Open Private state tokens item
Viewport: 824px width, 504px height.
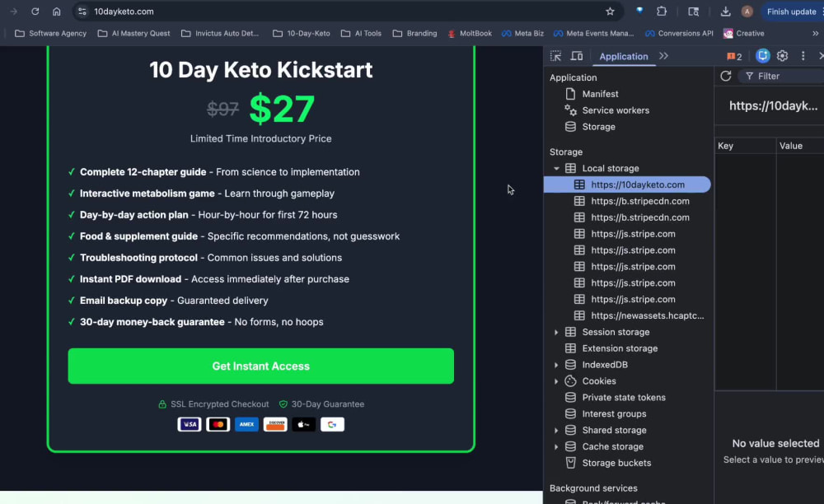pos(624,398)
